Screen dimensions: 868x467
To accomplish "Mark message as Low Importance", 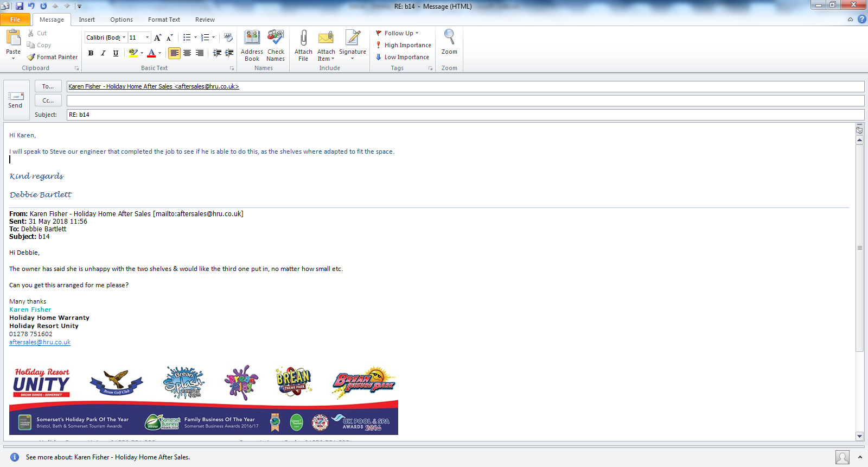I will [x=402, y=57].
